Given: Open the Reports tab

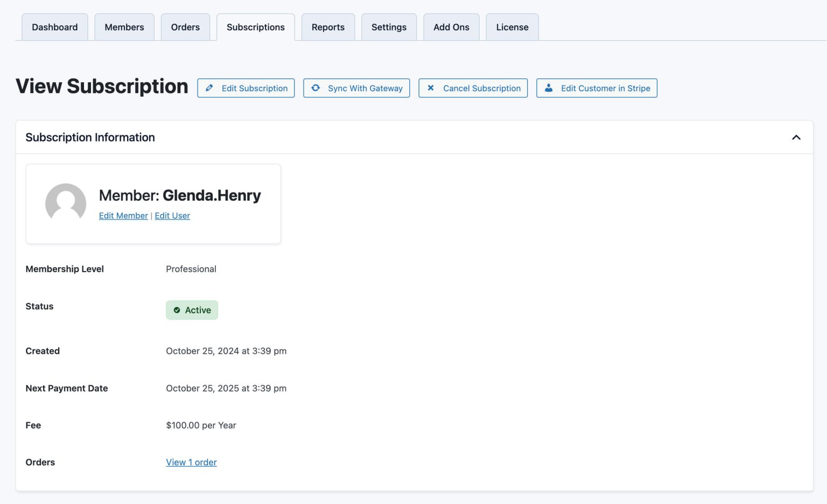Looking at the screenshot, I should pos(328,27).
